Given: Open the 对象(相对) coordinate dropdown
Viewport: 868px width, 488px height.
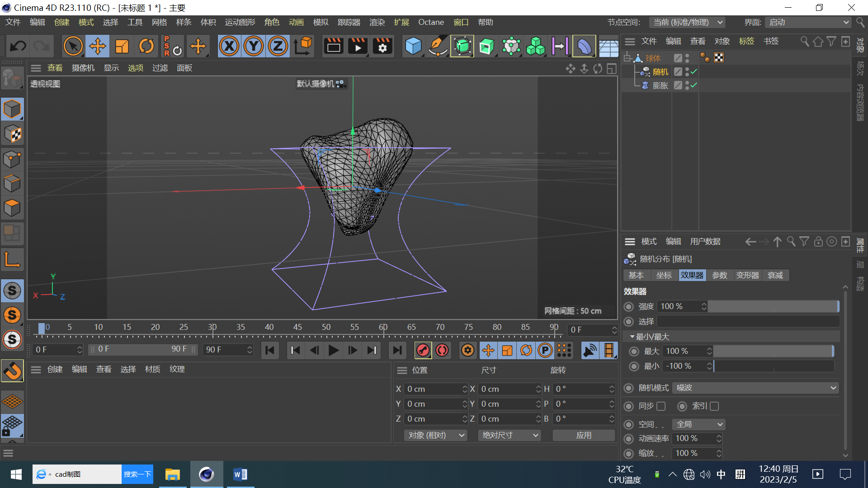Looking at the screenshot, I should 436,435.
